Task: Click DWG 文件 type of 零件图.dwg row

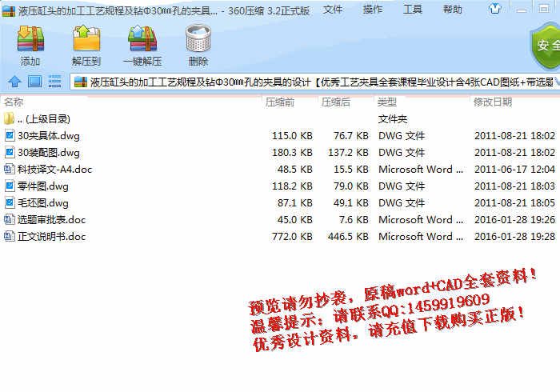Action: pyautogui.click(x=402, y=186)
